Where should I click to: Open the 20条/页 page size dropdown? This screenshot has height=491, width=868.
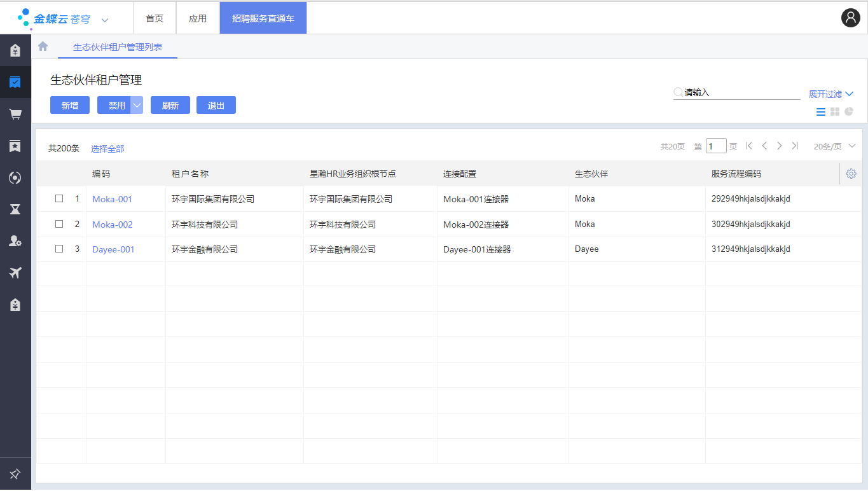pos(834,146)
